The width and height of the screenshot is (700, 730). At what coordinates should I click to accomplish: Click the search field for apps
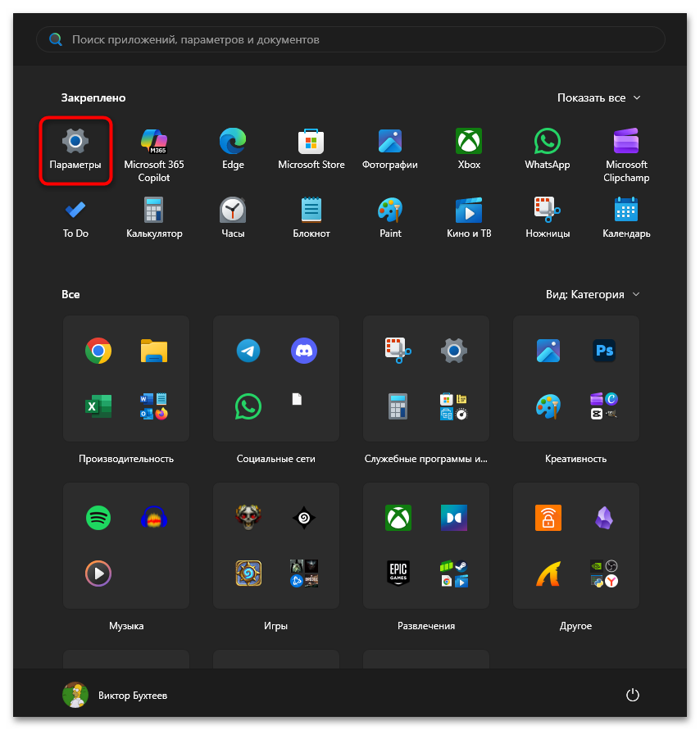point(351,39)
